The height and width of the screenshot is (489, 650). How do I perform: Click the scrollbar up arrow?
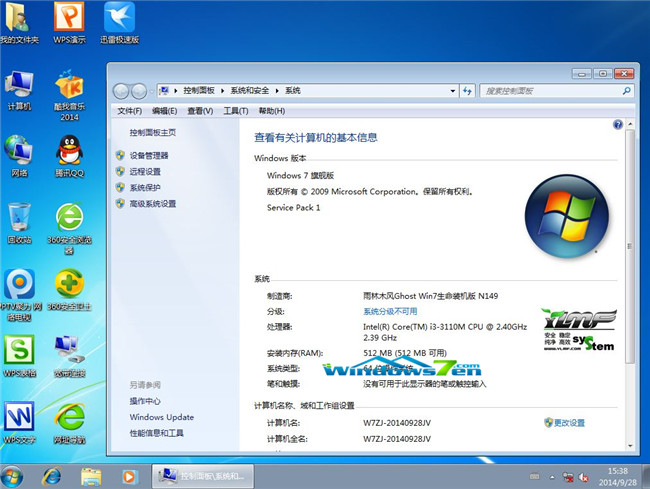(630, 124)
